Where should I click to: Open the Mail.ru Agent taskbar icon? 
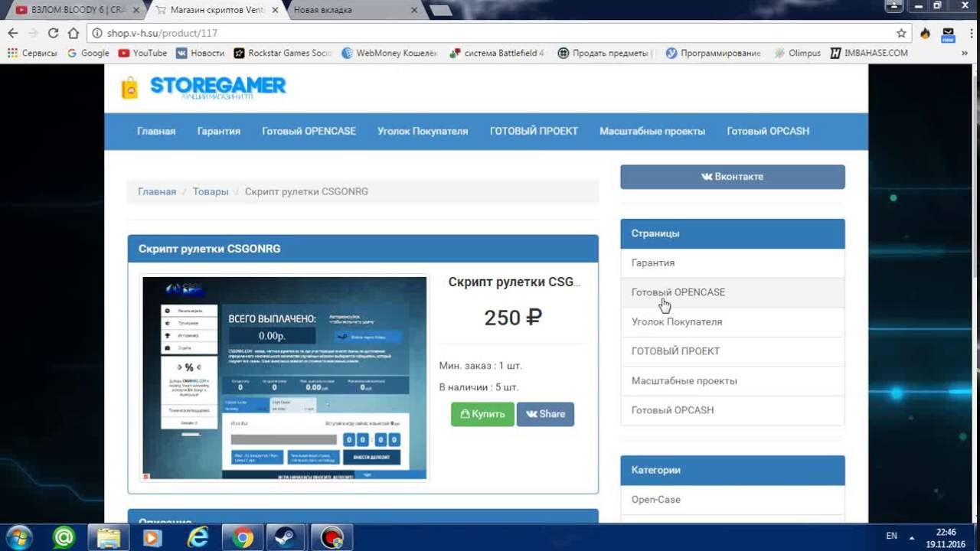64,538
